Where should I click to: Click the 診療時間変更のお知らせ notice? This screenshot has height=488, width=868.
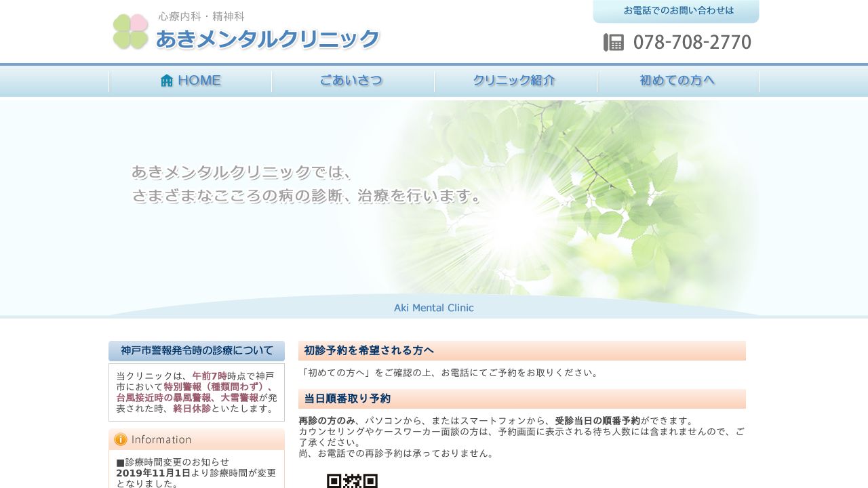click(x=176, y=462)
